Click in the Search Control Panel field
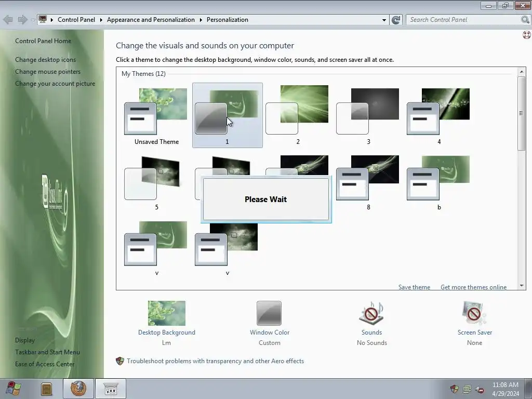Screen dimensions: 532x399 tap(463, 20)
